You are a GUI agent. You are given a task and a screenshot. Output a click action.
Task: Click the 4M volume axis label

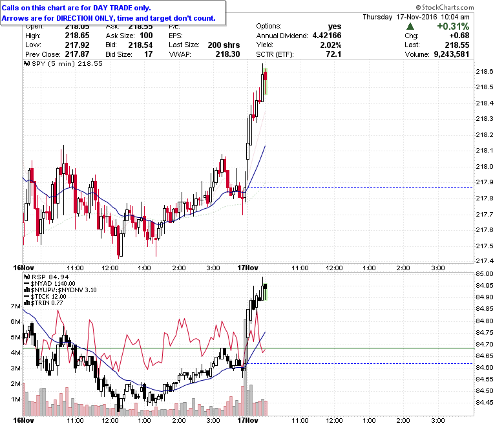point(16,353)
